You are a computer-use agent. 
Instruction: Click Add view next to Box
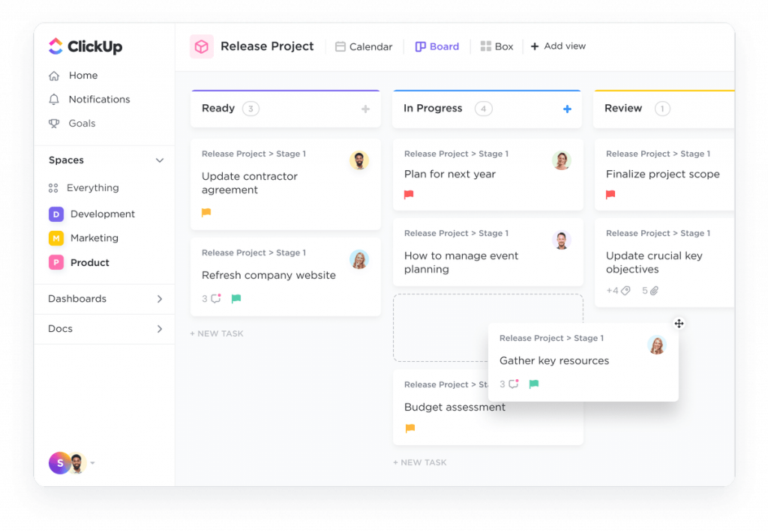click(x=558, y=46)
